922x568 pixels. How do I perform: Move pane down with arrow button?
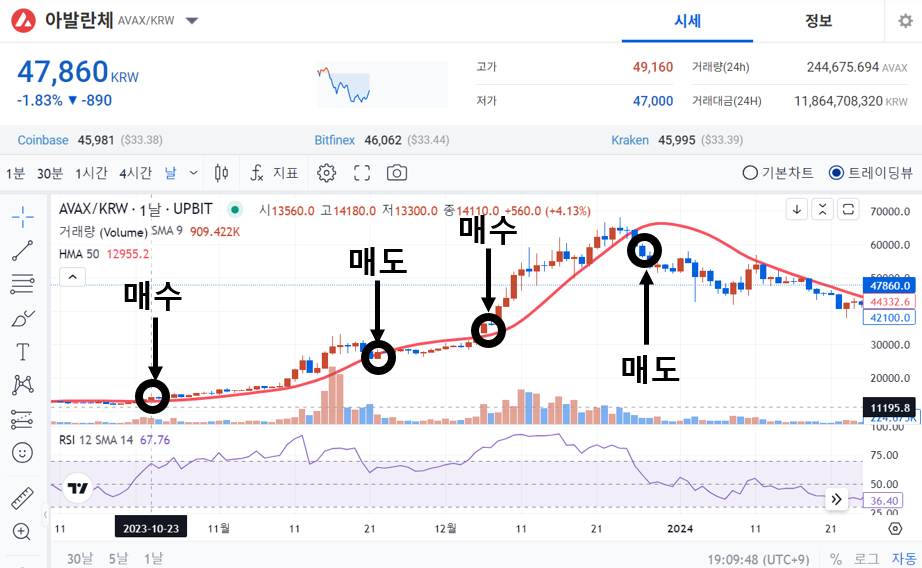click(797, 209)
